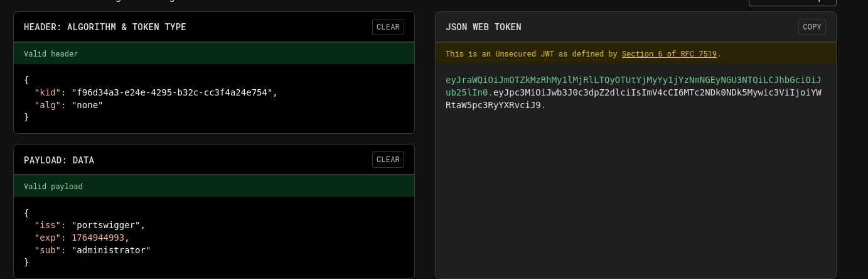Place cursor on the "none" alg value
868x279 pixels.
click(87, 105)
